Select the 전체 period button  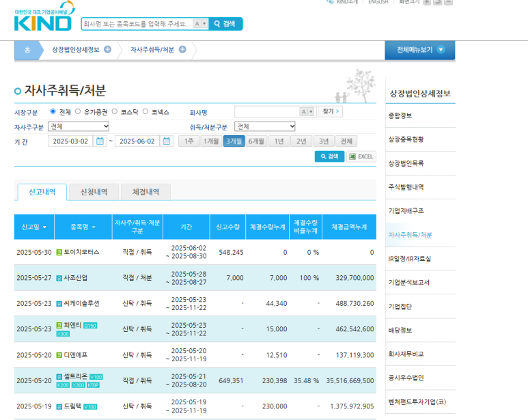[346, 141]
